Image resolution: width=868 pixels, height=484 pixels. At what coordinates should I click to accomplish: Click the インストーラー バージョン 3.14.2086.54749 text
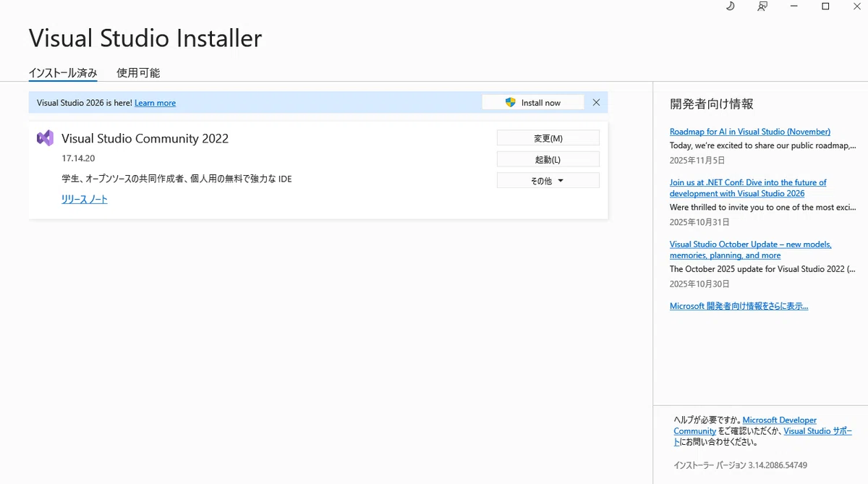tap(740, 465)
